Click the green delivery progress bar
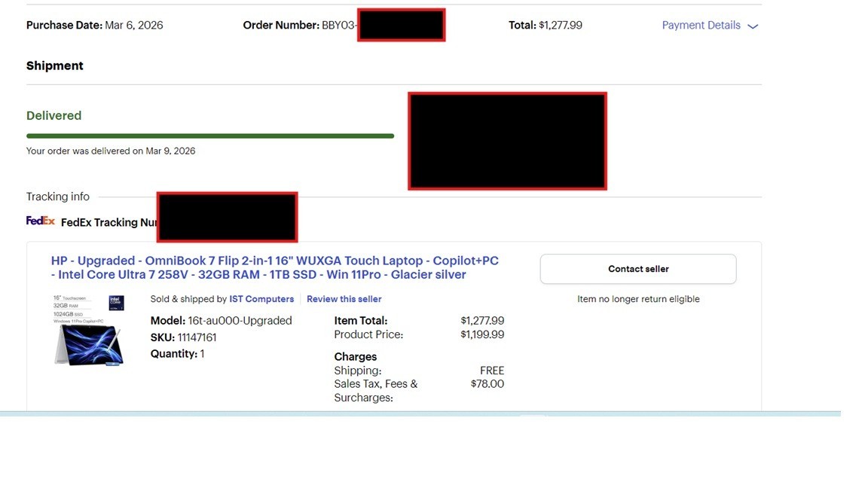The image size is (868, 488). pyautogui.click(x=210, y=136)
